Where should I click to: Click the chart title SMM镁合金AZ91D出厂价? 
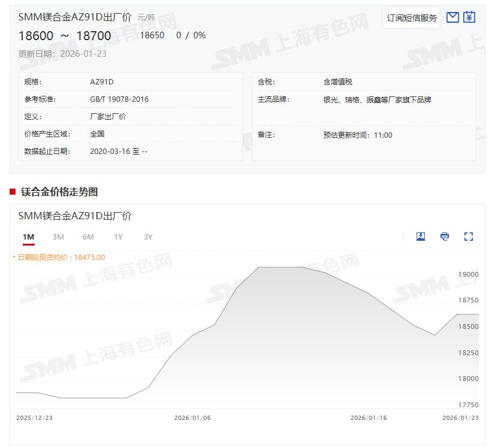point(75,216)
